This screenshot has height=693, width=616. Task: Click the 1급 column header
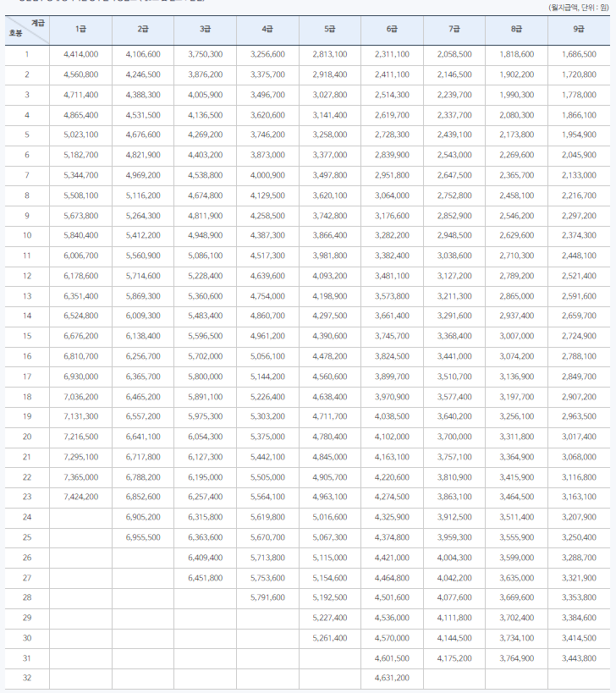point(81,30)
